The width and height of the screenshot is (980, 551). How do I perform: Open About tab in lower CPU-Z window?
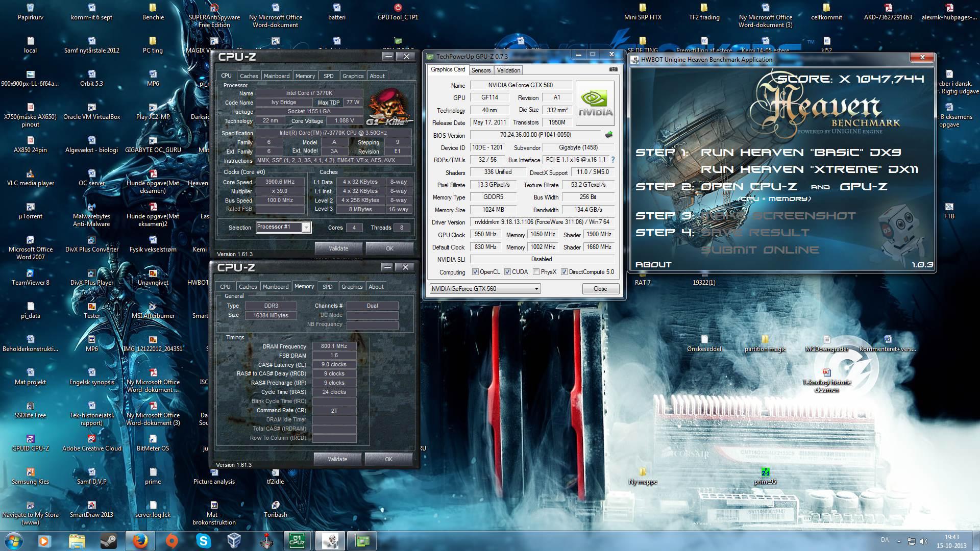376,287
